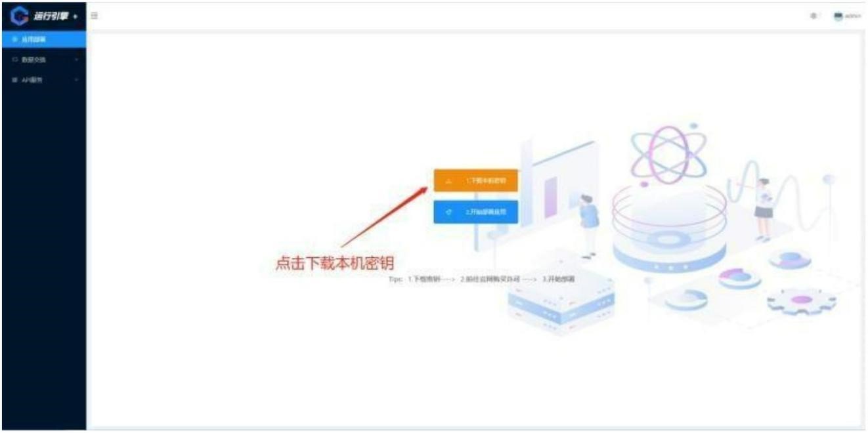868x433 pixels.
Task: Expand the API服务 menu chevron
Action: click(76, 80)
